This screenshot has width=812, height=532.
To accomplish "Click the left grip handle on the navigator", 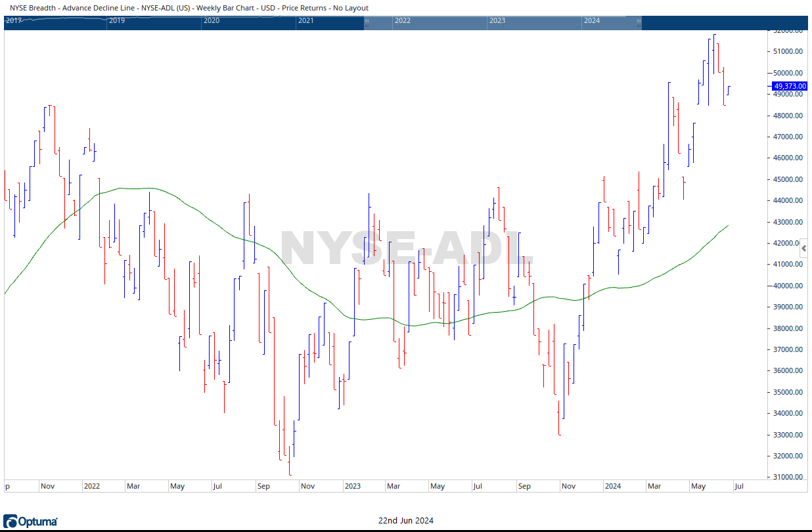I will pos(368,23).
